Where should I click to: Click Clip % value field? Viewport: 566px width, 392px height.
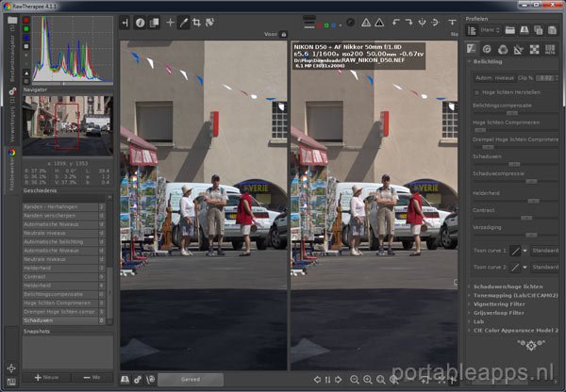pyautogui.click(x=545, y=78)
